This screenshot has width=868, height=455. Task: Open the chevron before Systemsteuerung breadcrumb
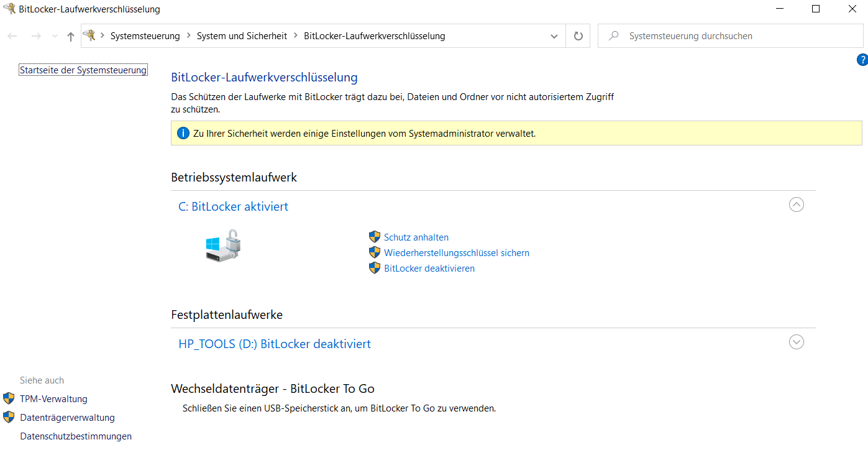click(103, 36)
